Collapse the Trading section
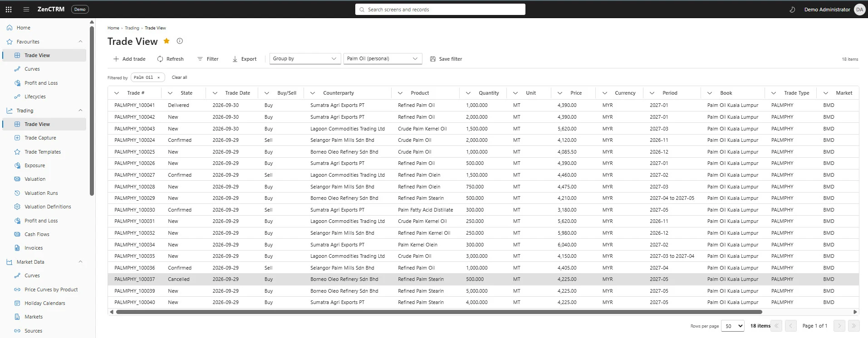The image size is (868, 338). click(80, 111)
